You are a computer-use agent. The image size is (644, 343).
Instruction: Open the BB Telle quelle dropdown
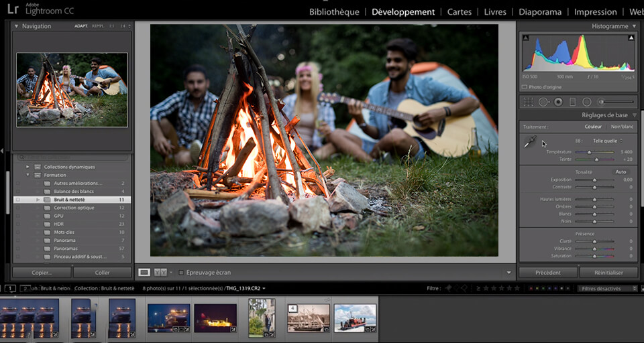coord(608,141)
